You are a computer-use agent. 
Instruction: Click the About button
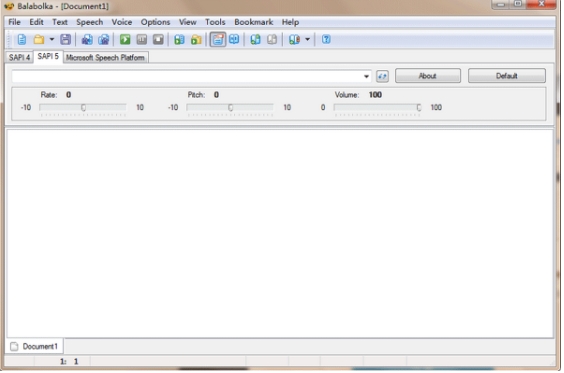coord(428,76)
